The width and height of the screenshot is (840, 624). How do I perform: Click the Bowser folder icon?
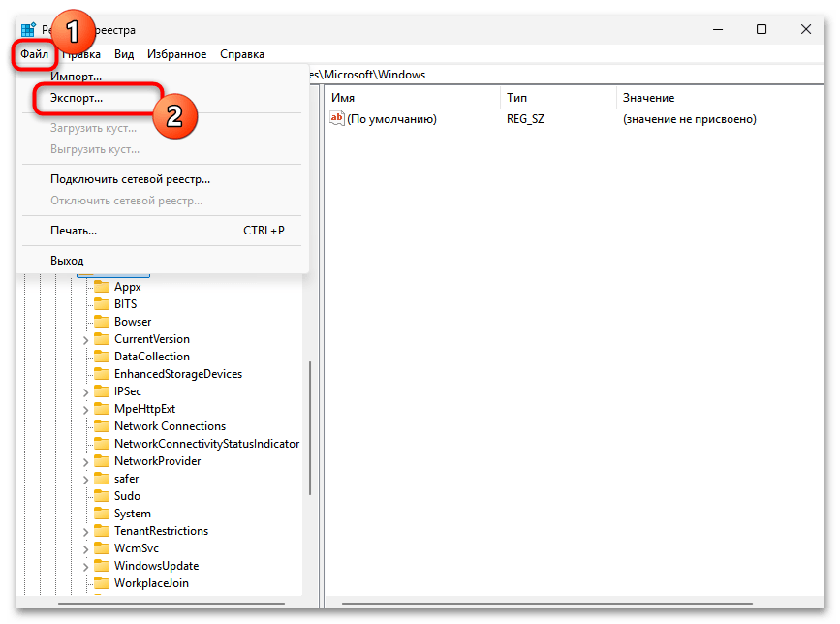[102, 322]
